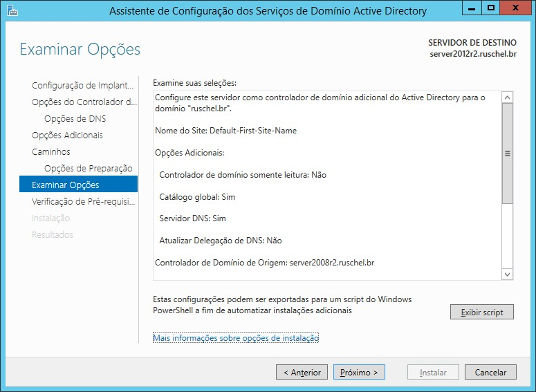This screenshot has height=392, width=536.
Task: Click the scroll down arrow in selections box
Action: click(x=507, y=274)
